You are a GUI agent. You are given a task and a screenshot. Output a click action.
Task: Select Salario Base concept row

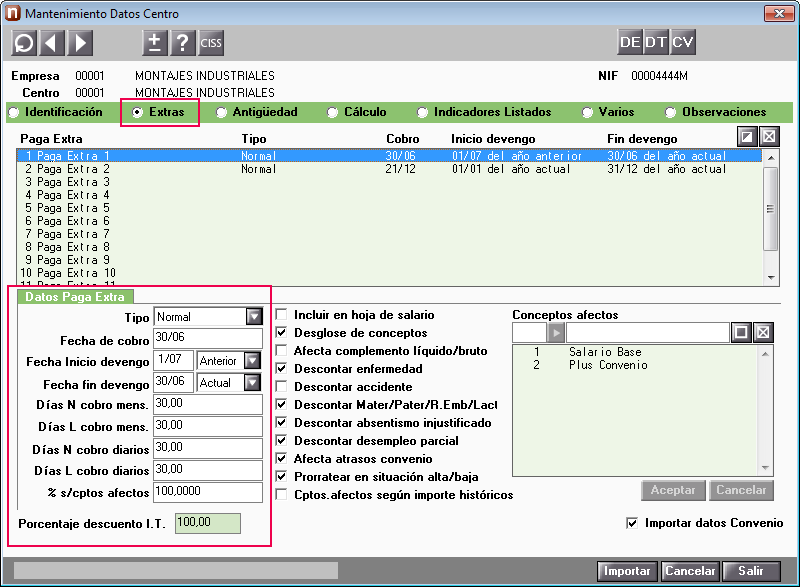click(636, 352)
